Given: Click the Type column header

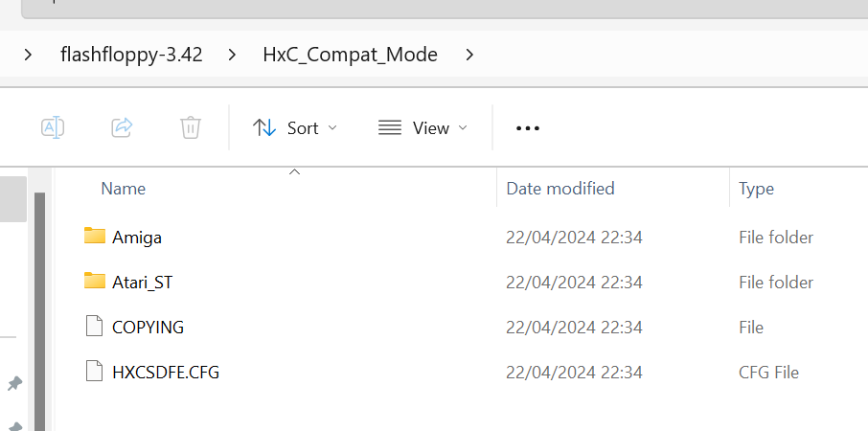Looking at the screenshot, I should coord(756,189).
